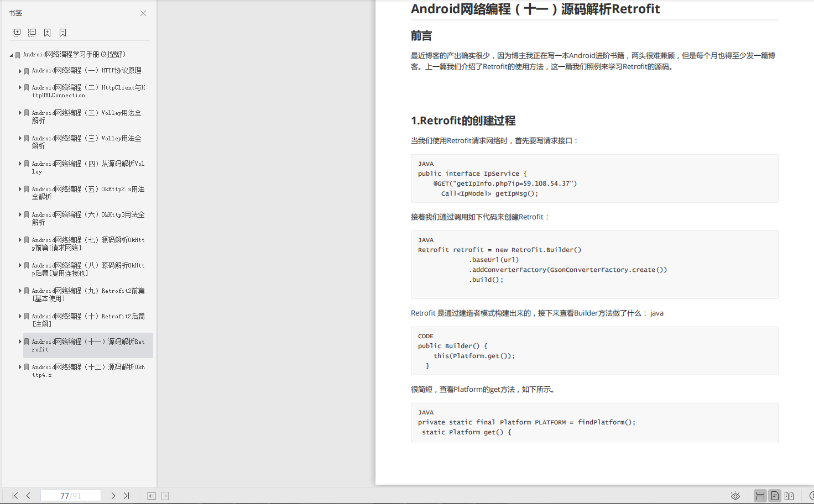Open bookmark Android网络编程学习手册(刘望舒)
The width and height of the screenshot is (814, 504).
point(74,55)
